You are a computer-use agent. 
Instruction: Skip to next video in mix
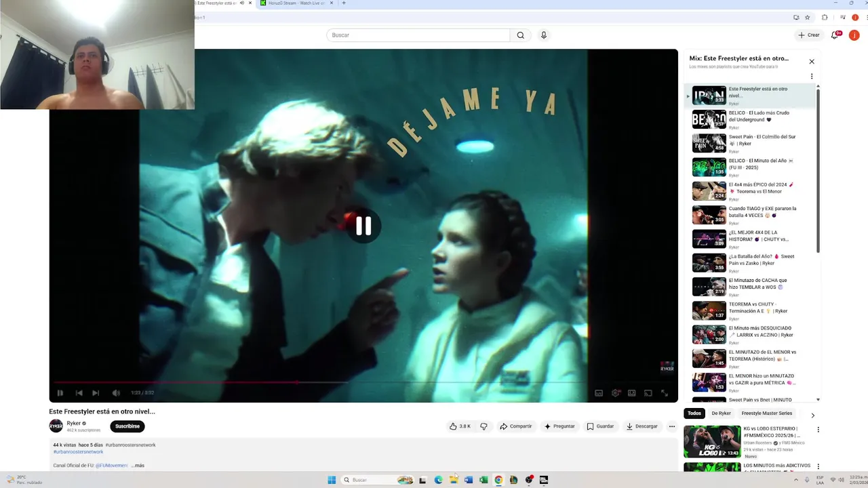click(96, 393)
